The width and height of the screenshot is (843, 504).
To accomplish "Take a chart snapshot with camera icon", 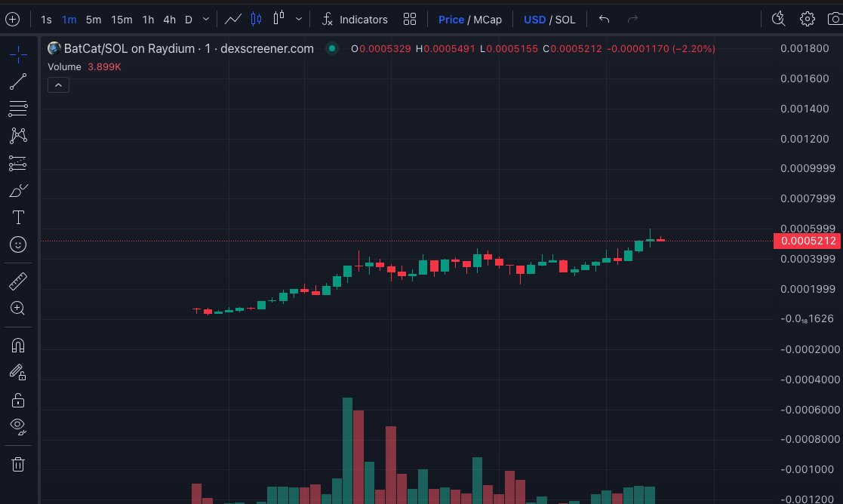I will (835, 20).
